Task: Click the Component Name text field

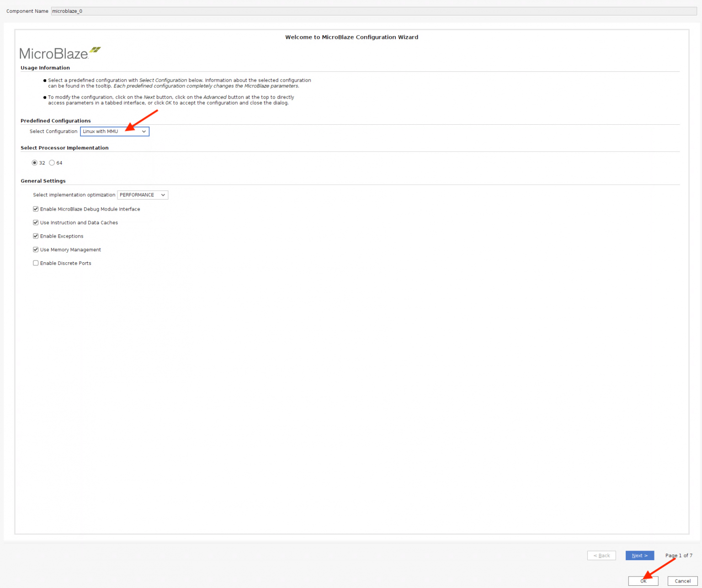Action: coord(373,11)
